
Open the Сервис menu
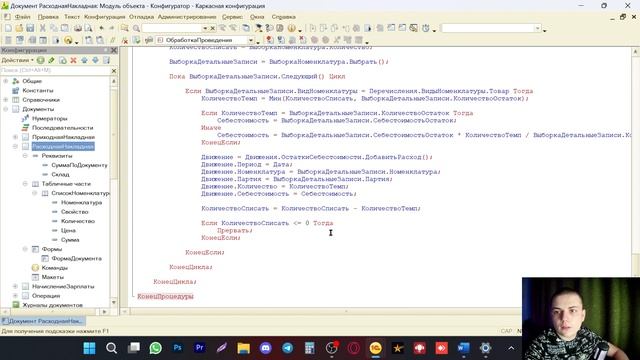[x=232, y=17]
